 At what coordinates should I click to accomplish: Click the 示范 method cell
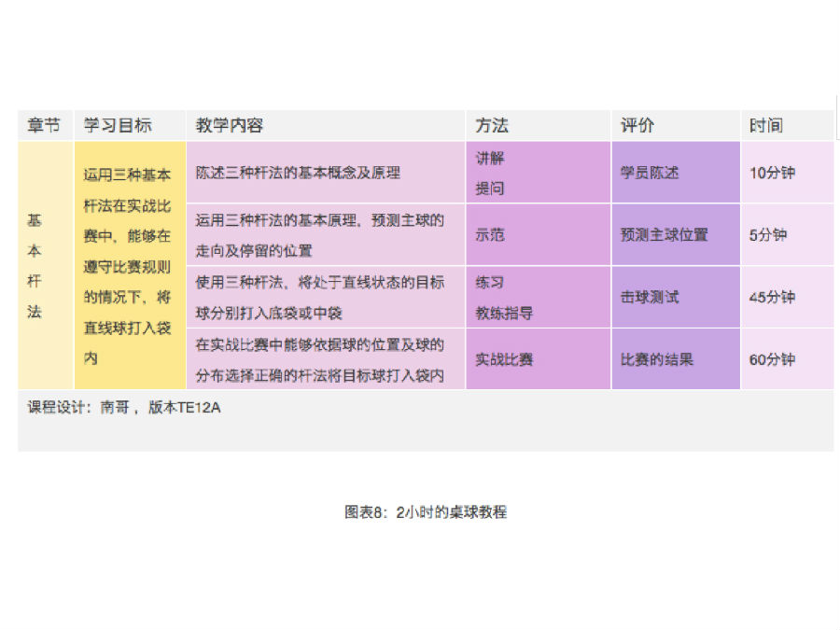pyautogui.click(x=539, y=234)
